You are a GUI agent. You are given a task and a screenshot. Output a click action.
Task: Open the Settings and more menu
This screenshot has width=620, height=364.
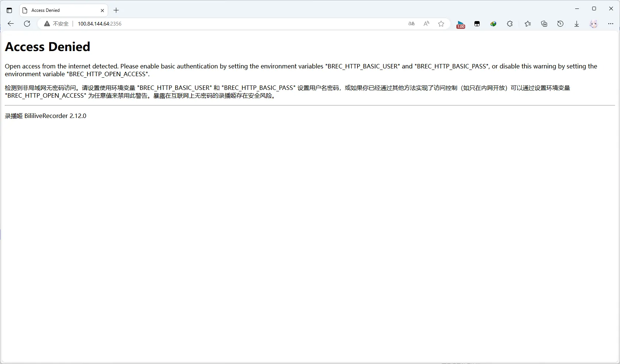click(x=611, y=24)
